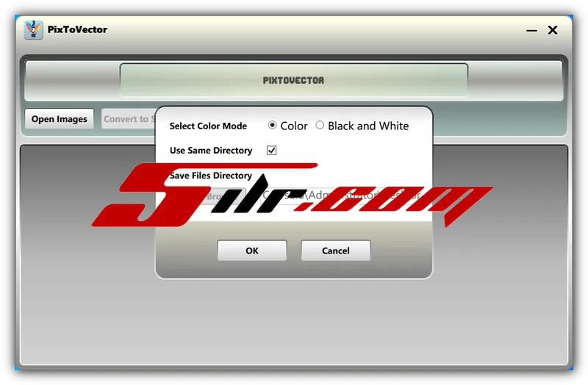Click the PIXTOVECTOR banner panel
The height and width of the screenshot is (385, 588).
coord(293,80)
